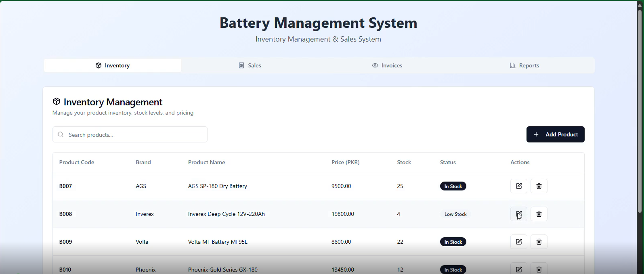Click the price 8800.00

pos(341,242)
